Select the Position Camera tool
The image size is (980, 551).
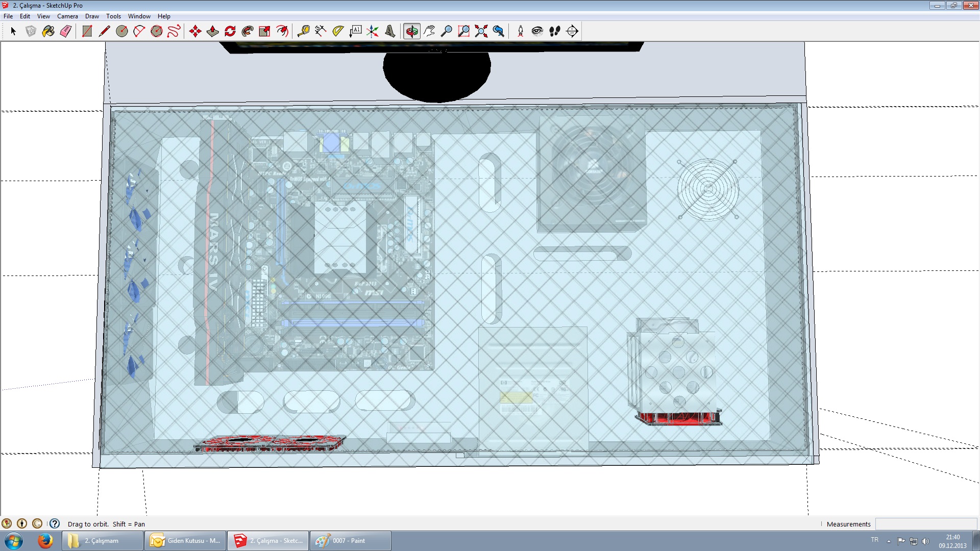tap(521, 31)
